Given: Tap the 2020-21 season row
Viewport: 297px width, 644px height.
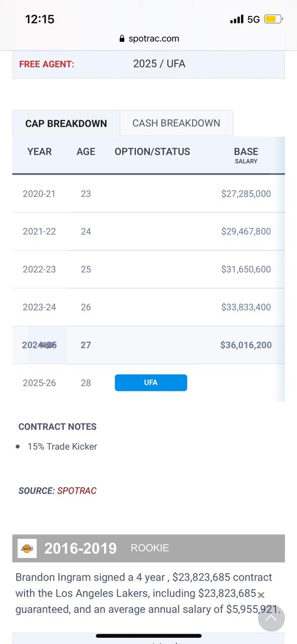Looking at the screenshot, I should tap(149, 194).
